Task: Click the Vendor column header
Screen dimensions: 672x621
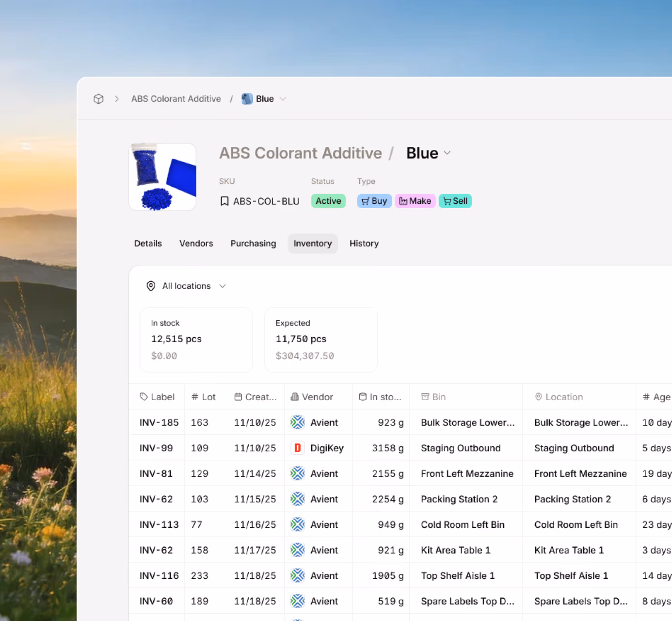Action: pos(318,397)
